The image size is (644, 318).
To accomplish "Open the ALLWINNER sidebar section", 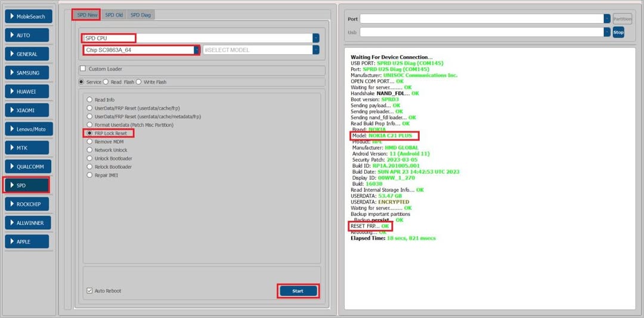I will [28, 223].
